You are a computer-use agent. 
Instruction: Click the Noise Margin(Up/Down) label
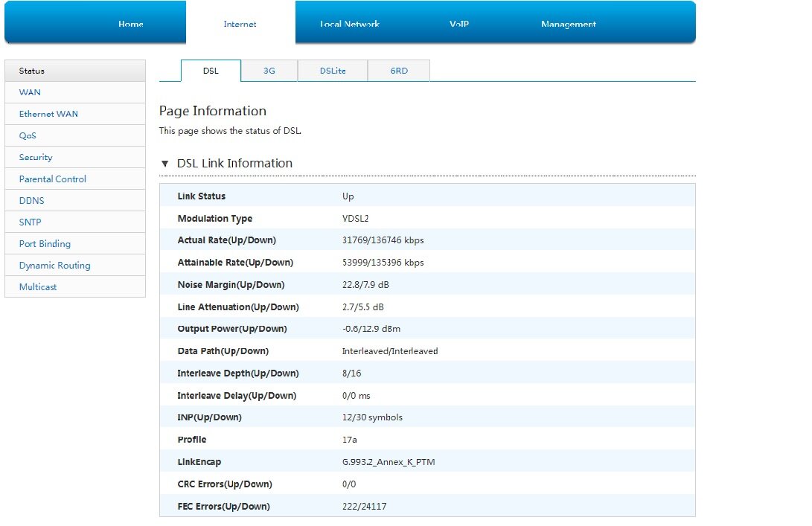pos(231,285)
